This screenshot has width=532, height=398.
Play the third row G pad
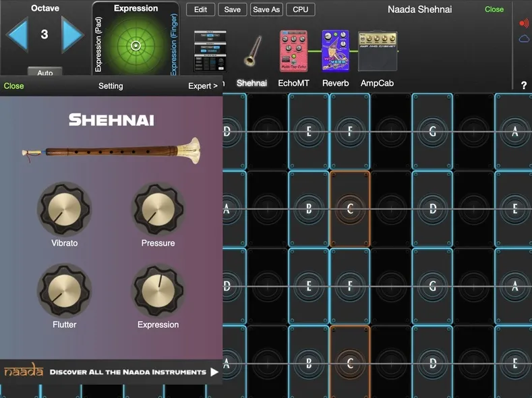432,286
